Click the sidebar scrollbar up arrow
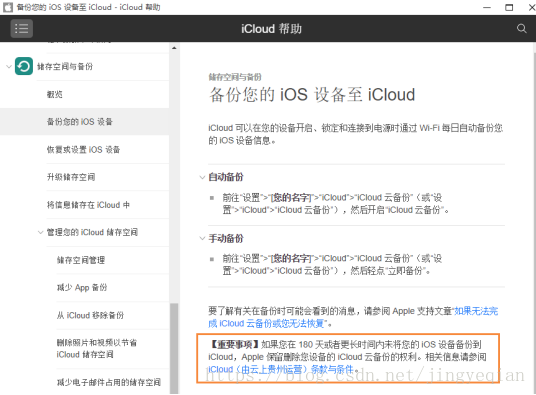 click(x=174, y=48)
